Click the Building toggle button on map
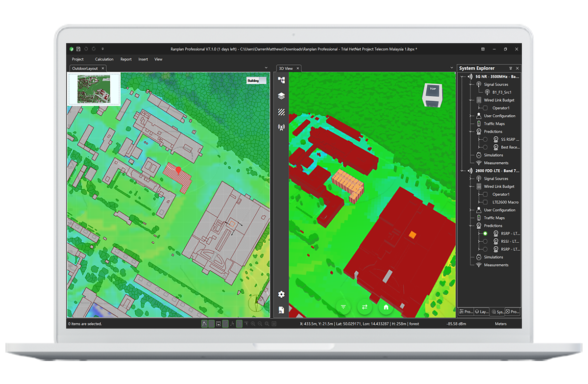588x384 pixels. [x=256, y=80]
